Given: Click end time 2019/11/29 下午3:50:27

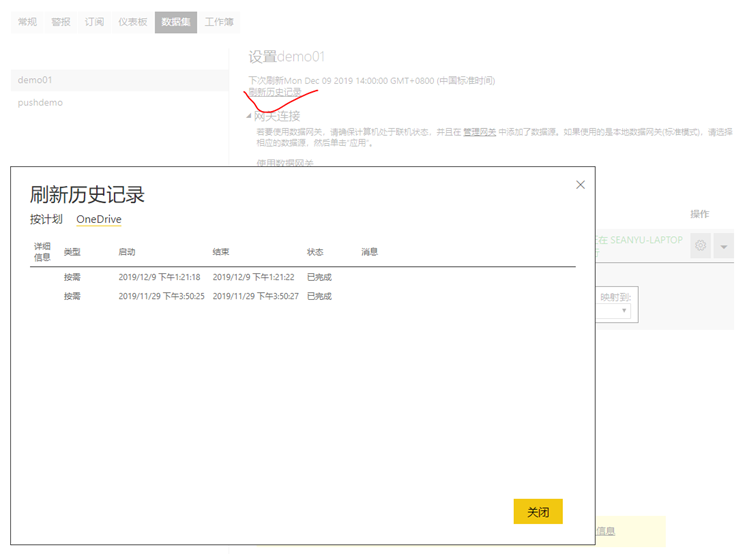Looking at the screenshot, I should 256,296.
